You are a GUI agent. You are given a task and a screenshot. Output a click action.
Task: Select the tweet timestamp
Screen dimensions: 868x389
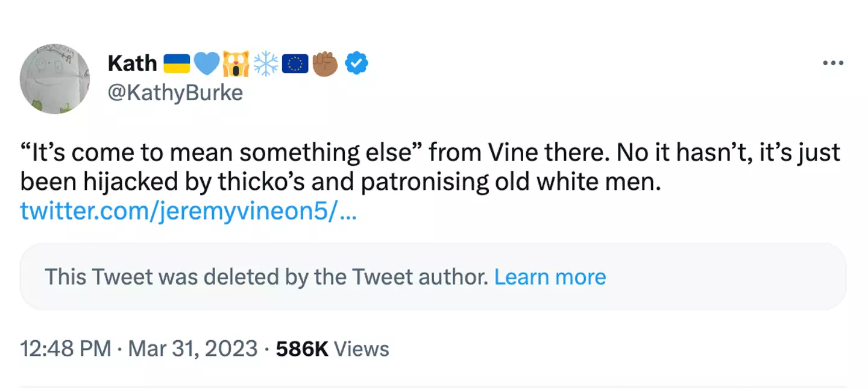(66, 349)
